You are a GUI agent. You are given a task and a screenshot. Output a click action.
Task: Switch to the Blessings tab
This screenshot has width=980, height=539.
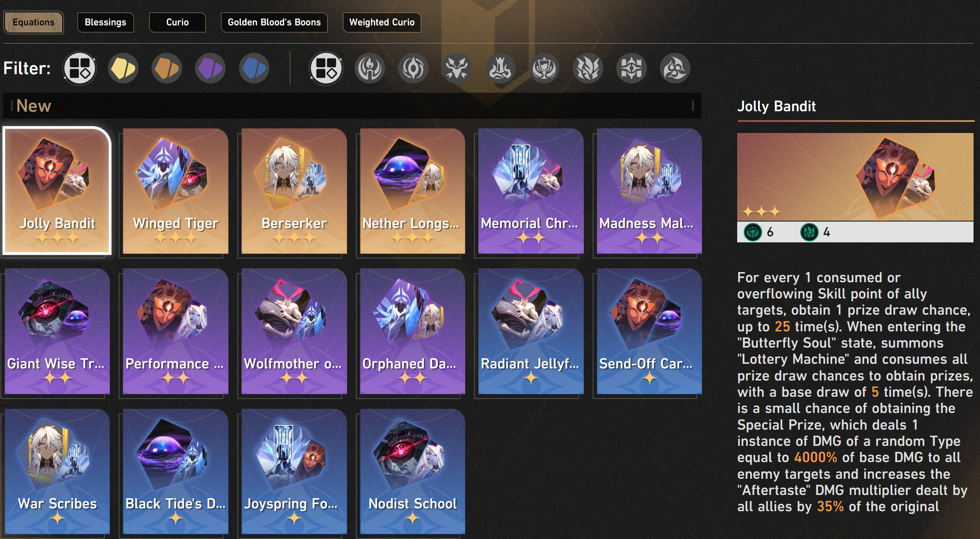pos(106,22)
